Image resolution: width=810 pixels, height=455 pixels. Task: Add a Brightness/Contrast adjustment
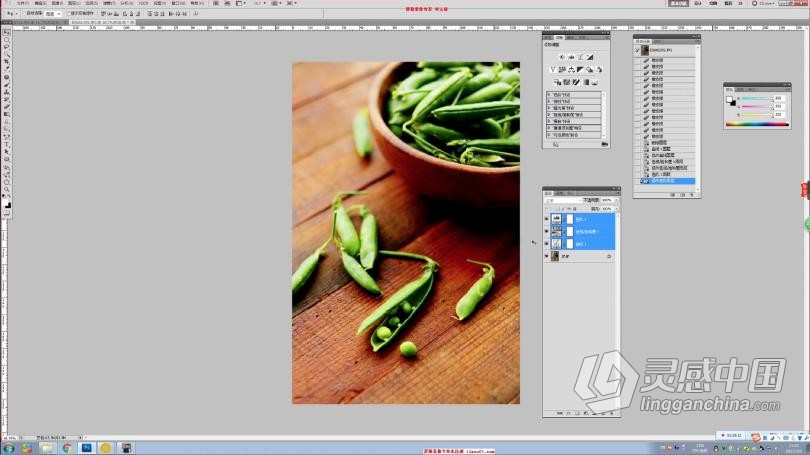pos(562,57)
